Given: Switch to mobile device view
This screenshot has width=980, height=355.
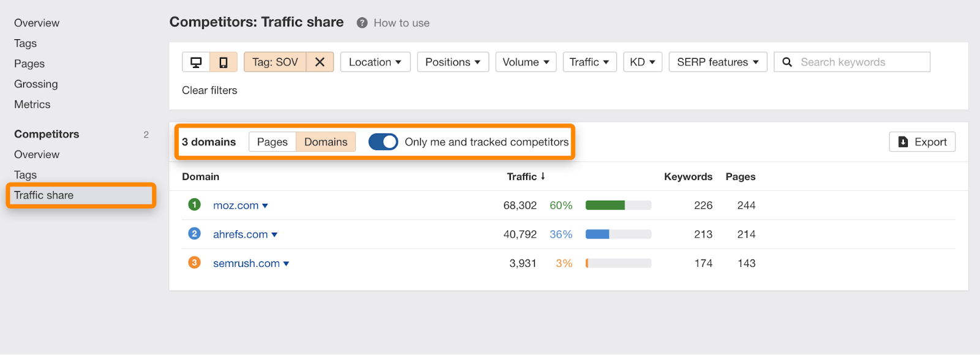Looking at the screenshot, I should point(224,62).
